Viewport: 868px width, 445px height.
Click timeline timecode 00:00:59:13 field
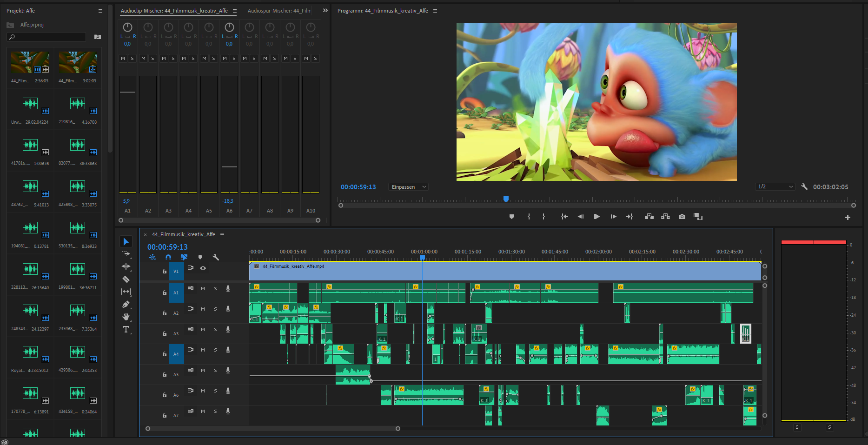(x=167, y=247)
